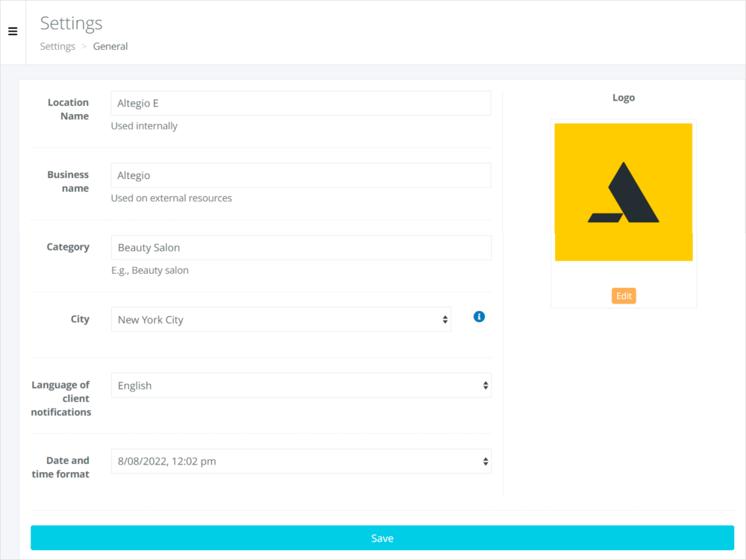Click the yellow Altegio logo thumbnail
The width and height of the screenshot is (746, 560).
(x=623, y=192)
